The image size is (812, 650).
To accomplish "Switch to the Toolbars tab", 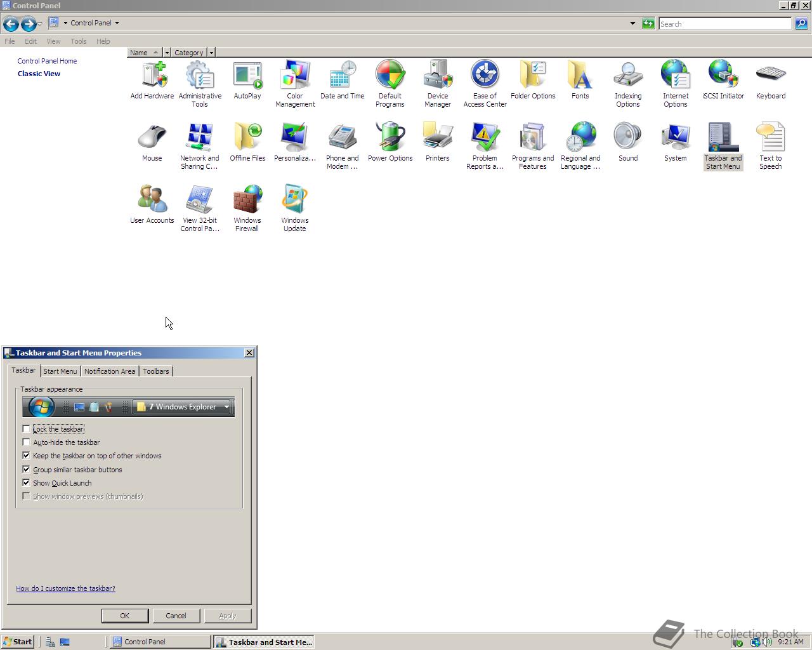I will pos(156,371).
